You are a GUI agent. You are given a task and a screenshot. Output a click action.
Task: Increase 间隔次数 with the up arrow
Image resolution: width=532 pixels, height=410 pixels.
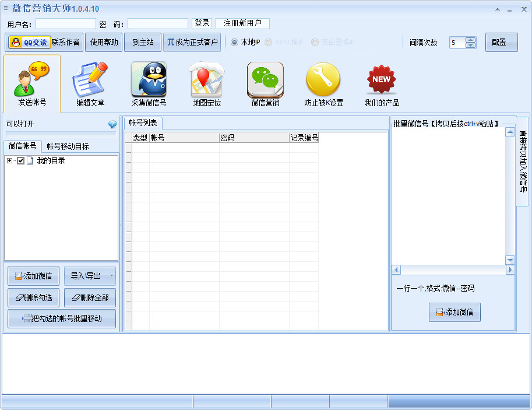tap(470, 39)
